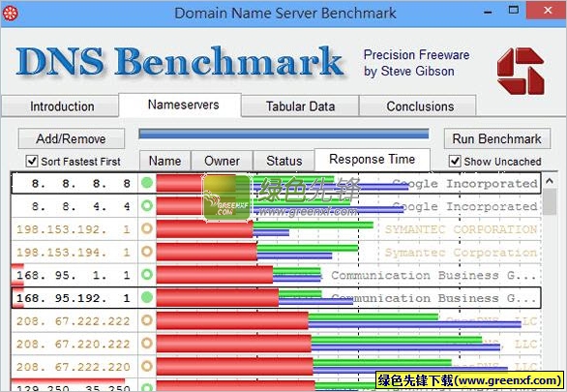The height and width of the screenshot is (392, 567).
Task: Select the 168.95.1.1 row
Action: tap(277, 275)
